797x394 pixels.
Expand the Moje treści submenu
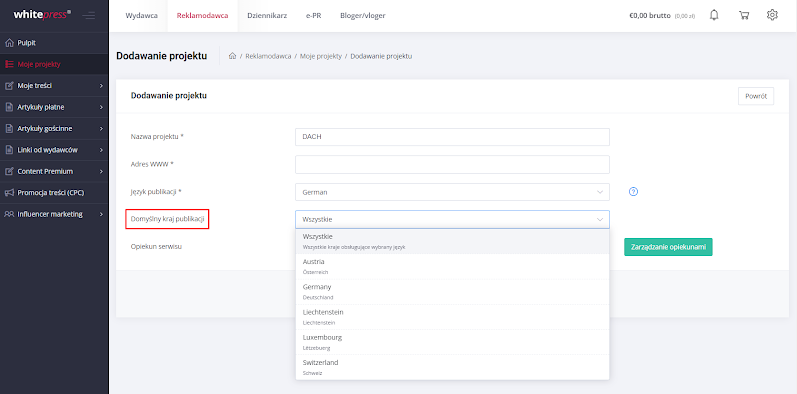pyautogui.click(x=54, y=86)
